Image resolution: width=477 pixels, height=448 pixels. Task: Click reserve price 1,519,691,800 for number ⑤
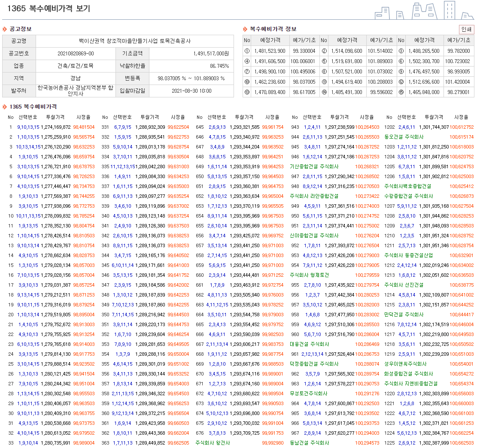[x=347, y=61]
